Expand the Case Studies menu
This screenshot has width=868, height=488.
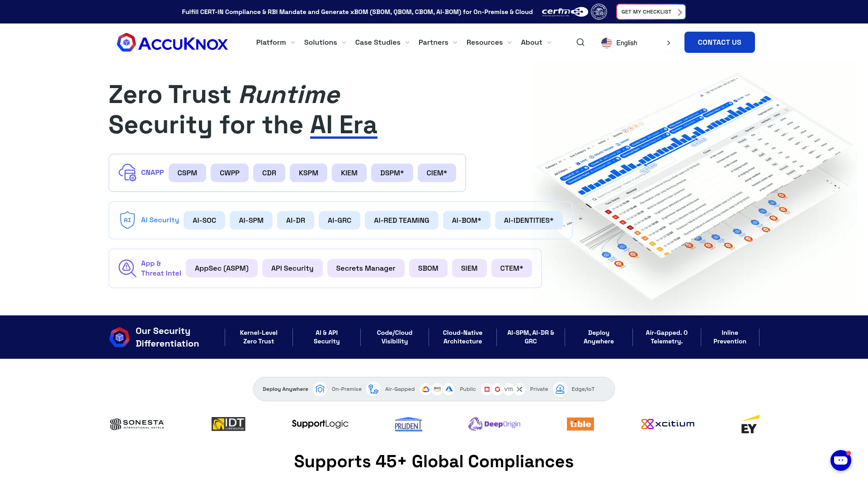pos(382,42)
